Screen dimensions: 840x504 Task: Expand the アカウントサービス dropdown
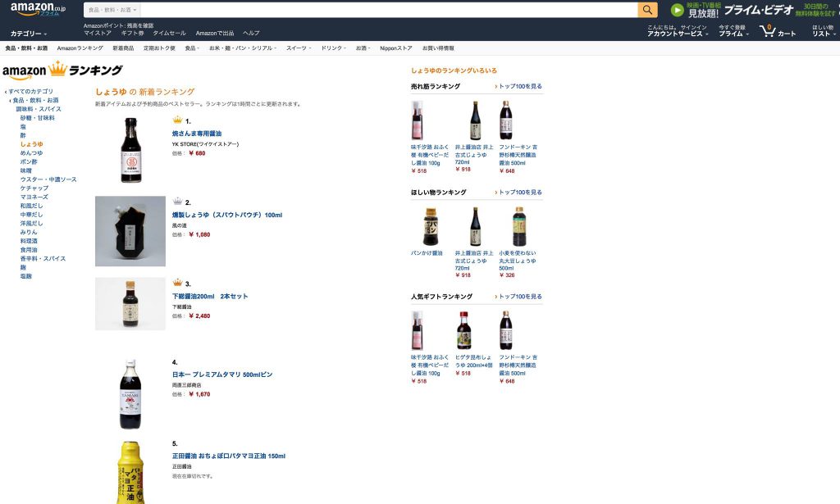[x=678, y=34]
